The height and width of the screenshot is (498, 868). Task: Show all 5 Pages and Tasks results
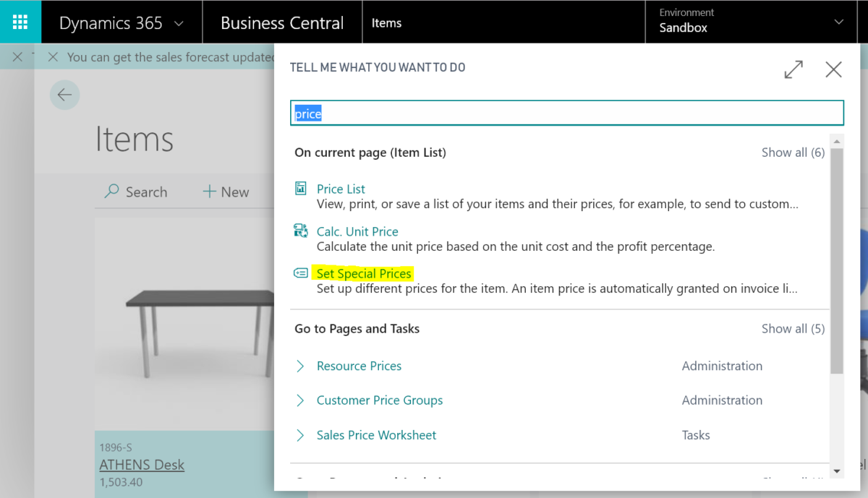tap(793, 329)
